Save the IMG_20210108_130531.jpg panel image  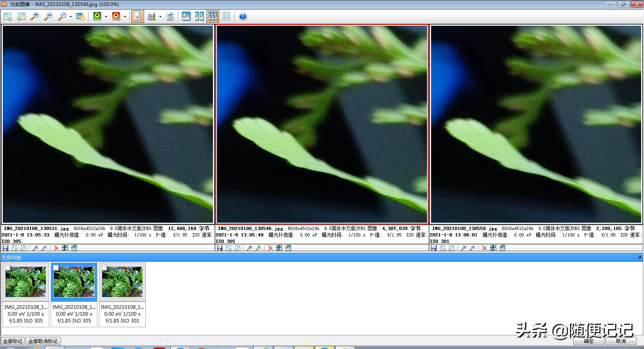[5, 248]
